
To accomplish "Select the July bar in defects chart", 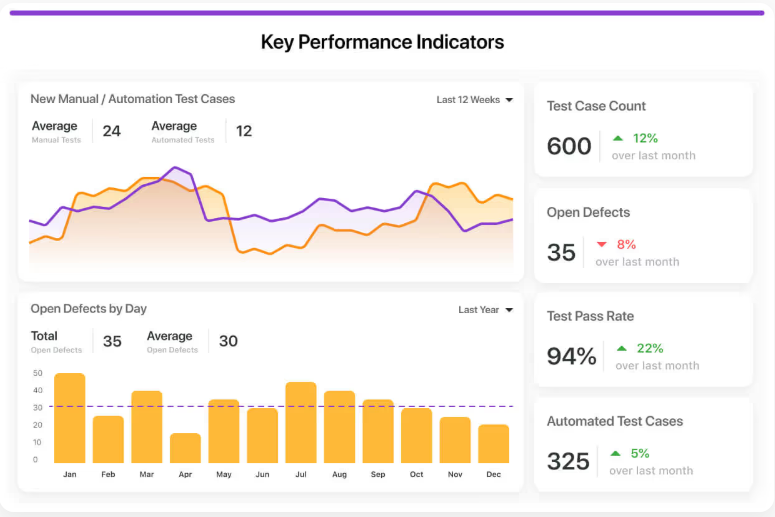I will point(301,422).
